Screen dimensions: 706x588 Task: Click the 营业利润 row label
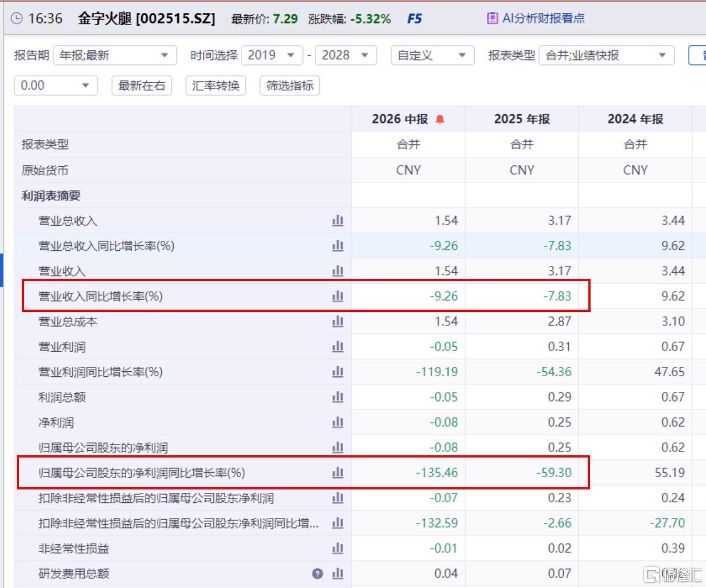[62, 347]
